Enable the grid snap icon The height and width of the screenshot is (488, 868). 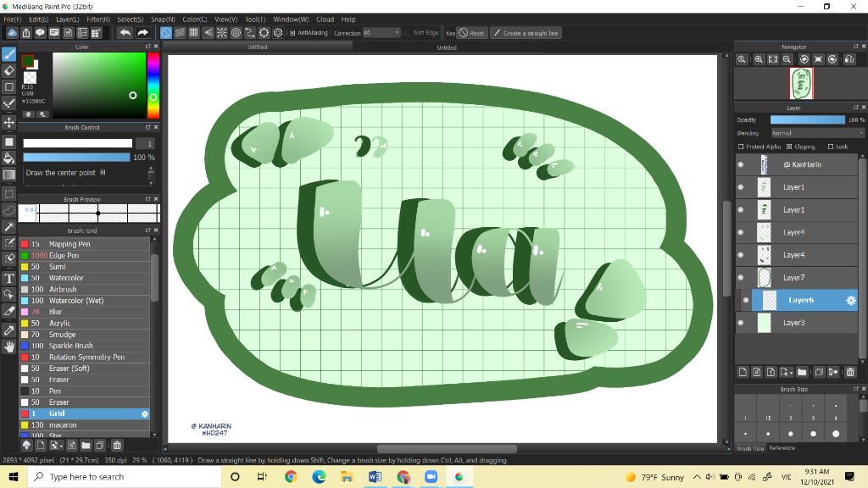(x=194, y=33)
